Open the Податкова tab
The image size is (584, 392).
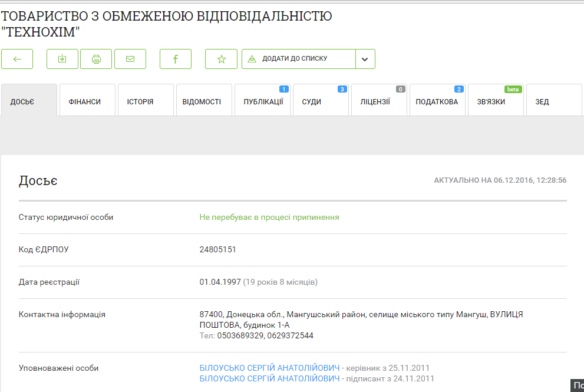(437, 101)
